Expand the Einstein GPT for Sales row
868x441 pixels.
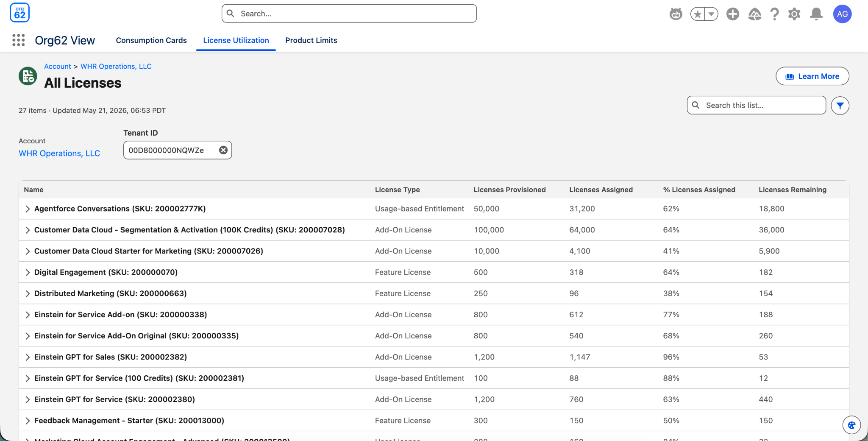(28, 357)
